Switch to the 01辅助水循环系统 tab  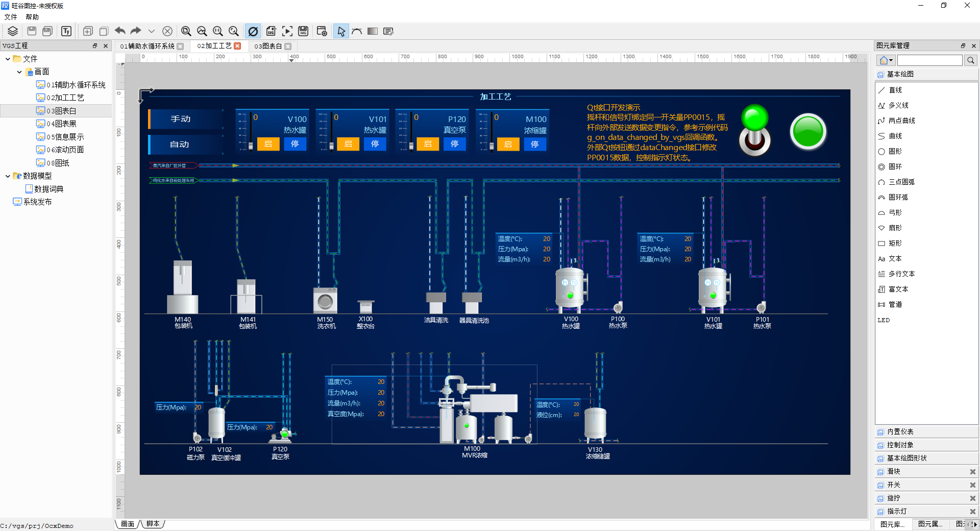pos(148,46)
